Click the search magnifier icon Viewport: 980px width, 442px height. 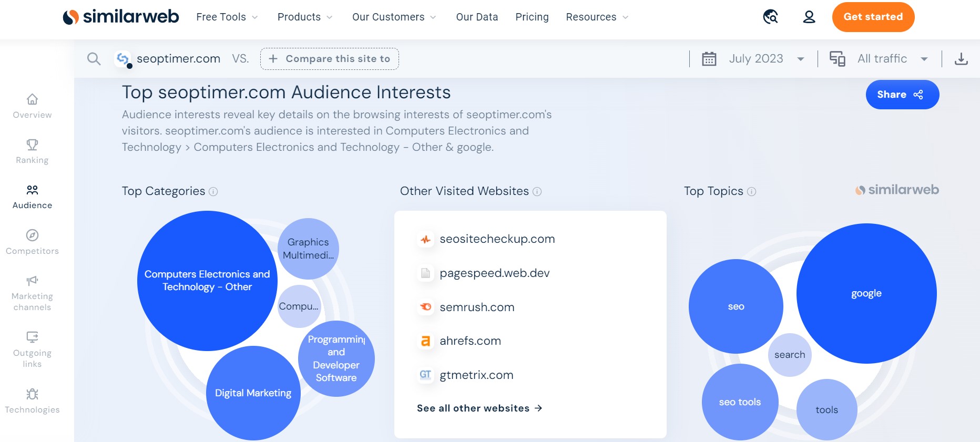(x=94, y=59)
